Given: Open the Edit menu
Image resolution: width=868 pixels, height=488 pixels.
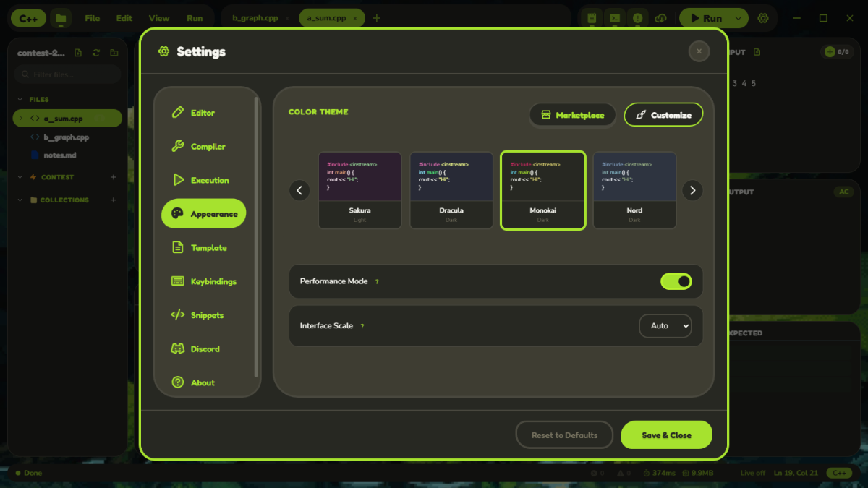Looking at the screenshot, I should click(x=124, y=18).
